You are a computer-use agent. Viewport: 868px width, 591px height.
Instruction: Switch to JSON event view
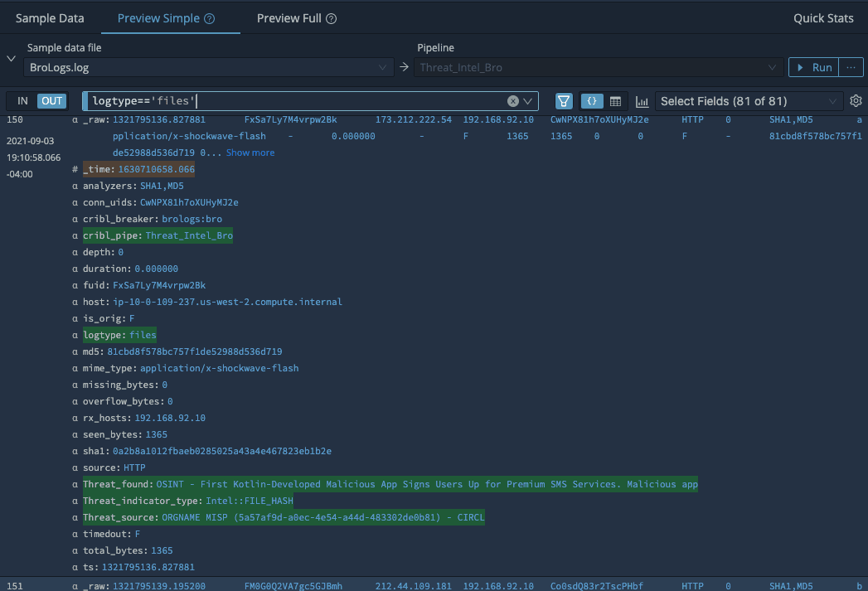coord(591,101)
